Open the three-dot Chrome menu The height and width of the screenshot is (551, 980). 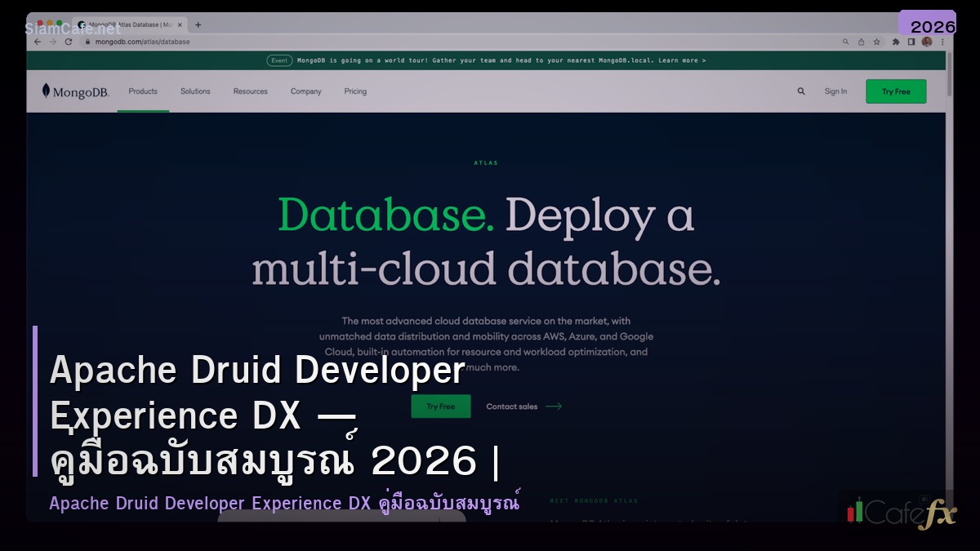click(942, 42)
